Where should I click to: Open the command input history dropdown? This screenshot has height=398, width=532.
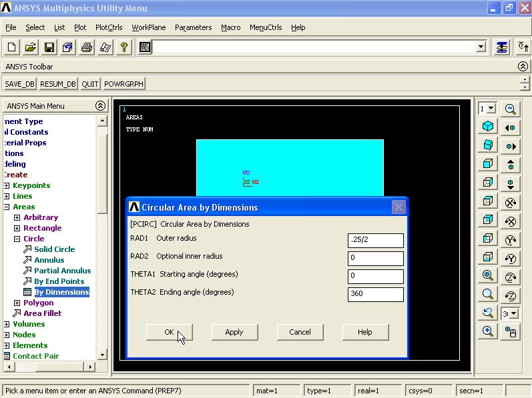[481, 47]
